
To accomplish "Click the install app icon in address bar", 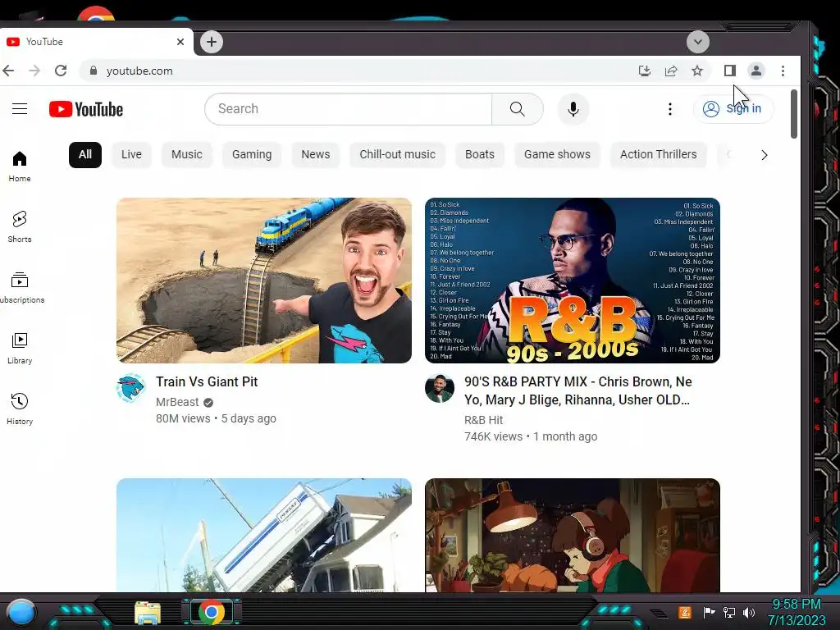I will 645,71.
